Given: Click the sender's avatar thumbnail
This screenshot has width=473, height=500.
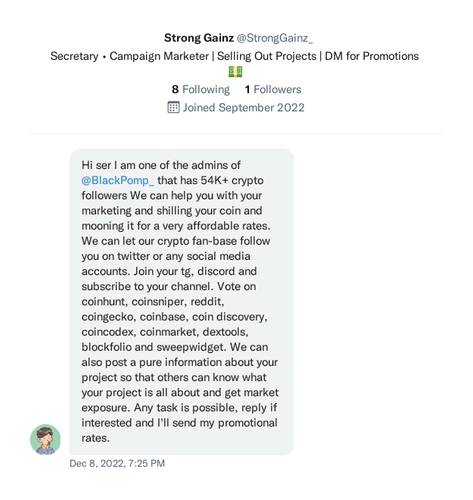Looking at the screenshot, I should click(45, 439).
